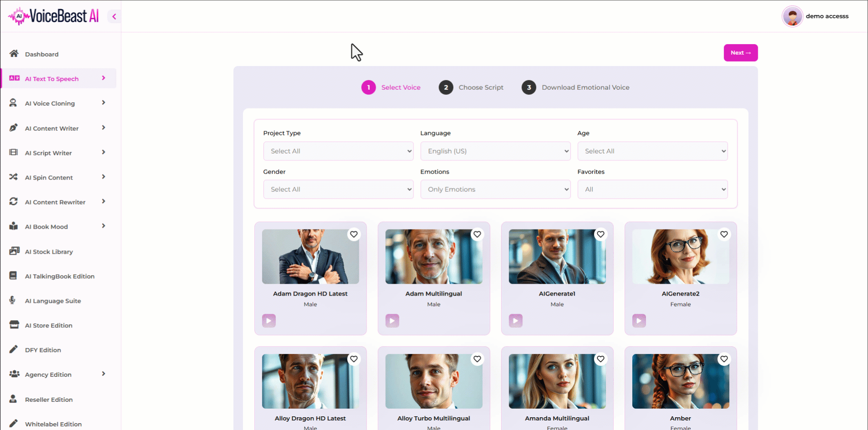Expand the AI Book Mood submenu chevron
This screenshot has height=430, width=868.
(x=103, y=226)
